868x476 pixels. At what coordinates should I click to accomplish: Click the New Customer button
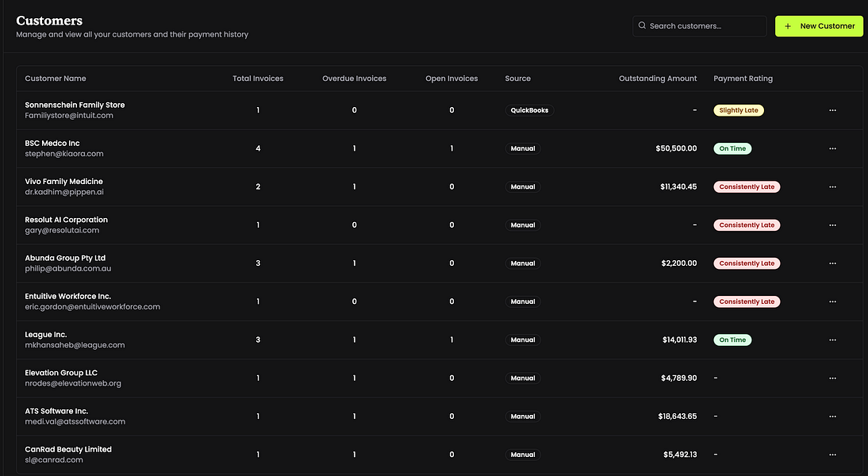click(819, 26)
